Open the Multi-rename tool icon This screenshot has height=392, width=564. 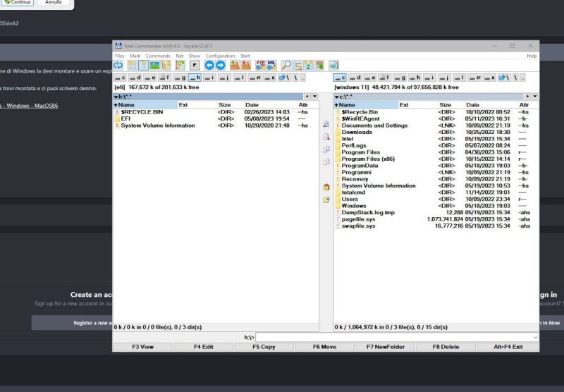click(x=297, y=66)
